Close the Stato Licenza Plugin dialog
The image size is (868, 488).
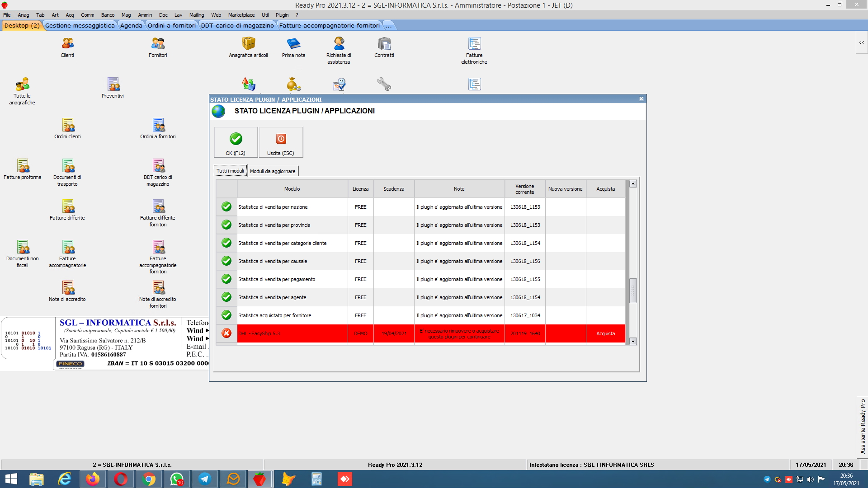[641, 99]
